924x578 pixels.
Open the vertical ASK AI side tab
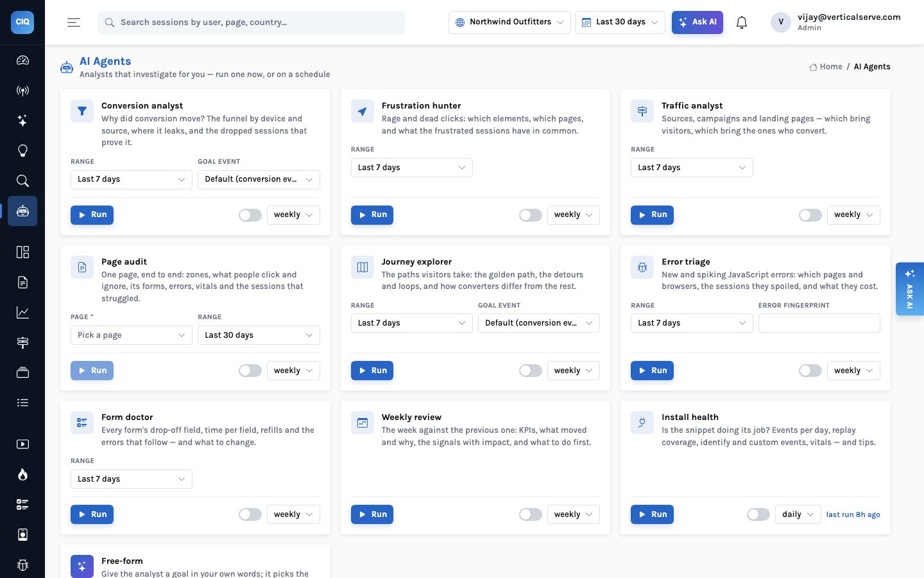910,289
